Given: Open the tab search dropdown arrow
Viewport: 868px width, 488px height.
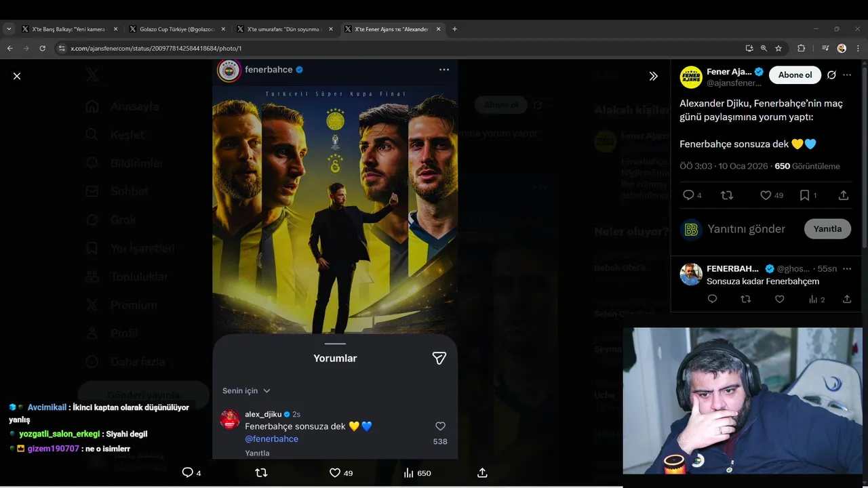Looking at the screenshot, I should click(9, 29).
